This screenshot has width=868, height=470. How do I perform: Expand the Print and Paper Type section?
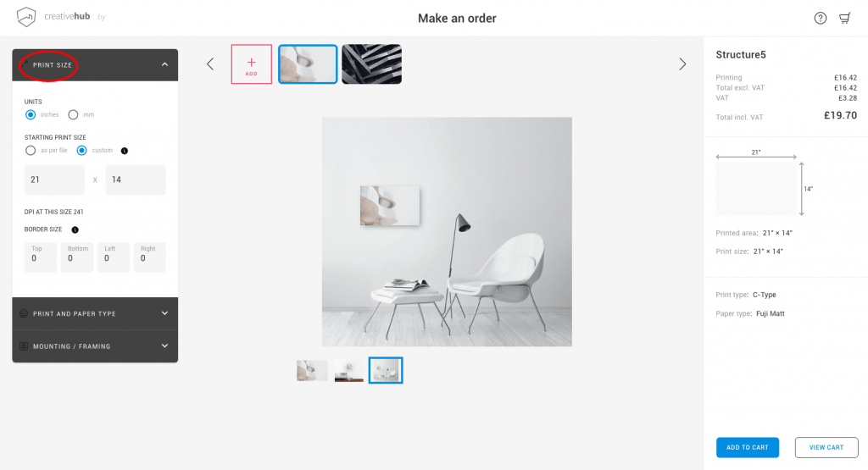click(x=95, y=313)
